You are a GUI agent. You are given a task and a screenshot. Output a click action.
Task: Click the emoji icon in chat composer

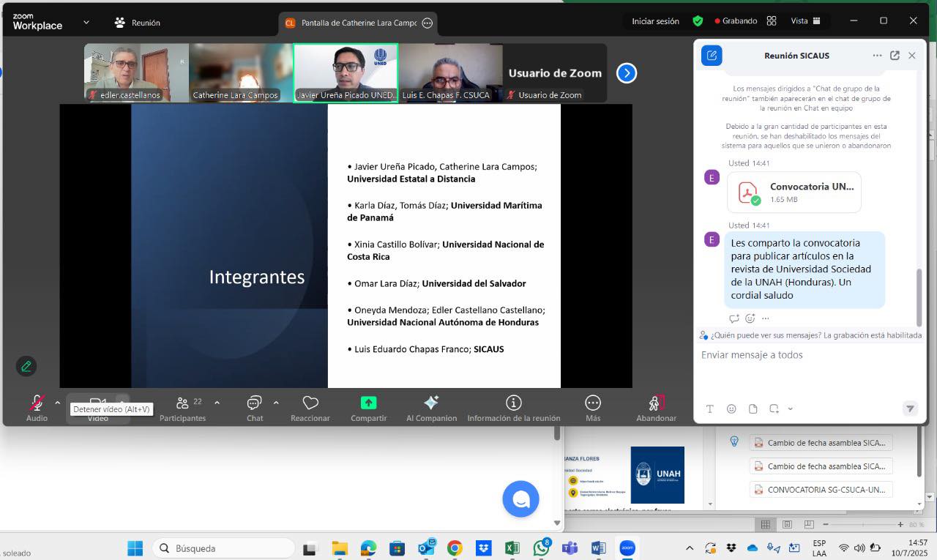[731, 409]
